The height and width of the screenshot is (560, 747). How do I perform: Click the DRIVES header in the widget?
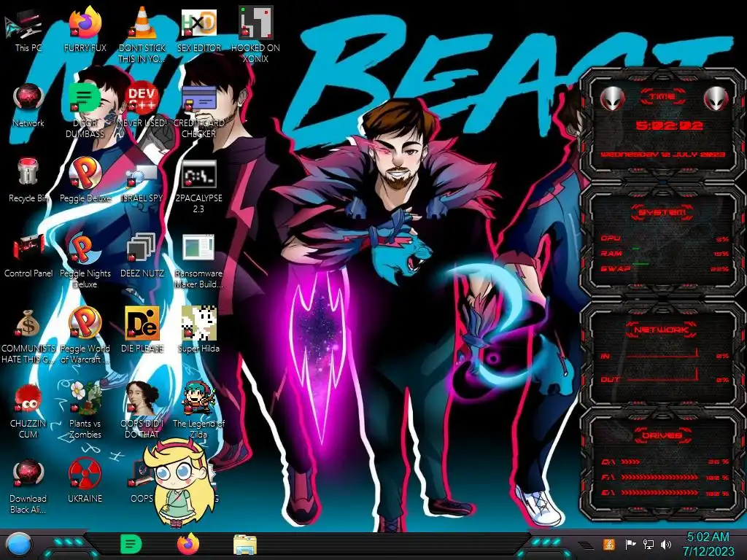(662, 435)
